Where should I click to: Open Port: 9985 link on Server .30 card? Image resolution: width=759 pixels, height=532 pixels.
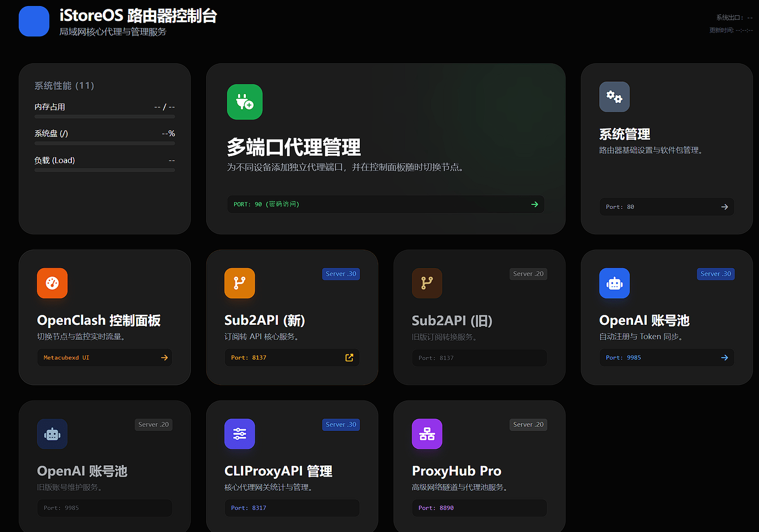(667, 357)
